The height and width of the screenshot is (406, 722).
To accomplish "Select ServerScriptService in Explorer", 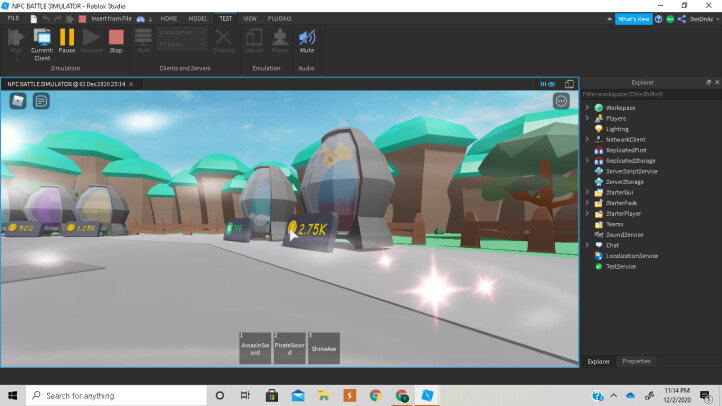I will click(631, 171).
